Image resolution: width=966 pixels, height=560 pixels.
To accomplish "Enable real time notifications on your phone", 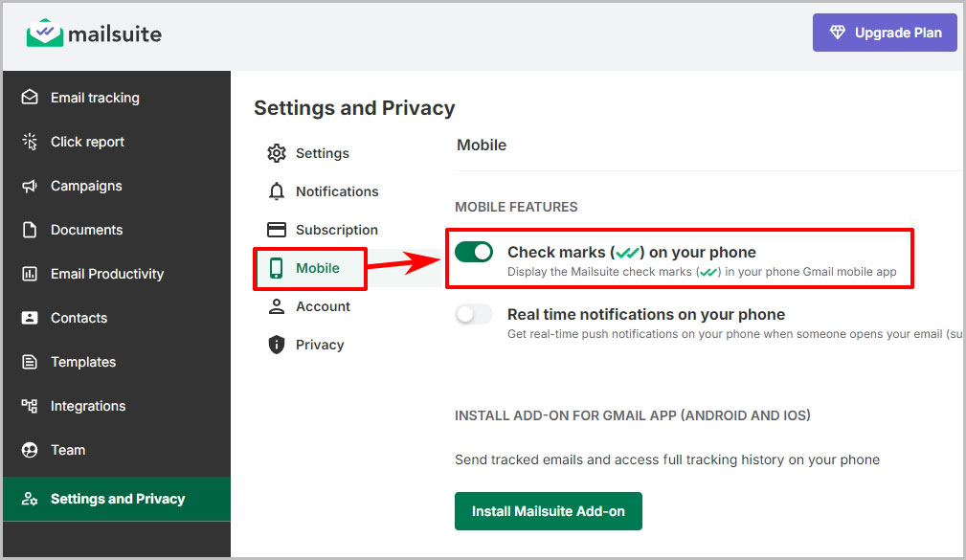I will point(474,314).
